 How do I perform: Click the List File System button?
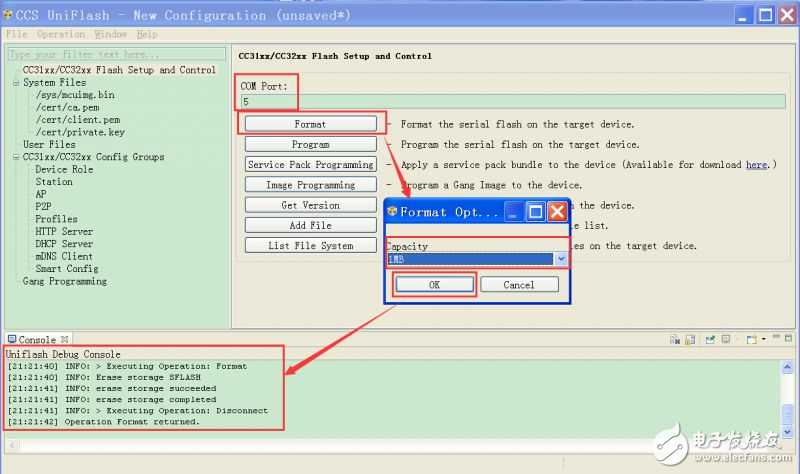310,246
